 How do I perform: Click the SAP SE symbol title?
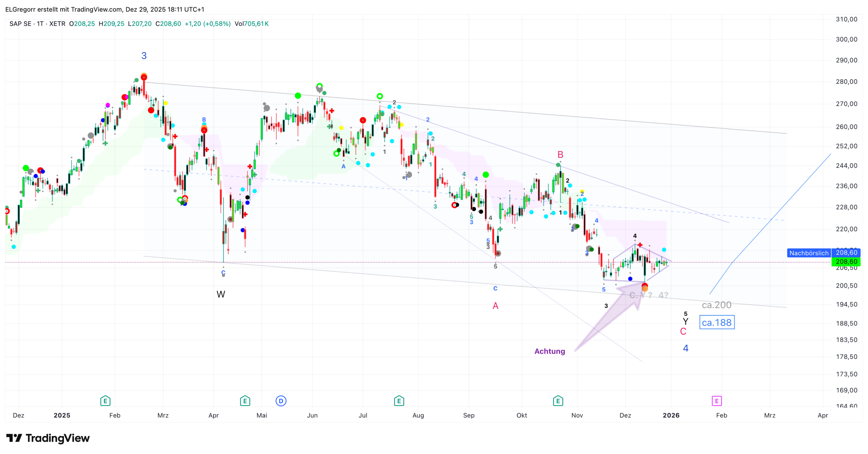coord(20,24)
